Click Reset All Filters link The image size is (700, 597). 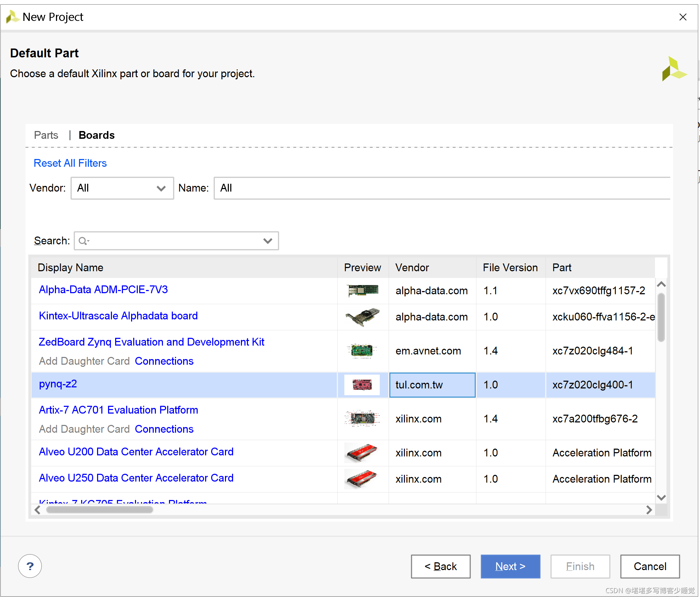70,163
